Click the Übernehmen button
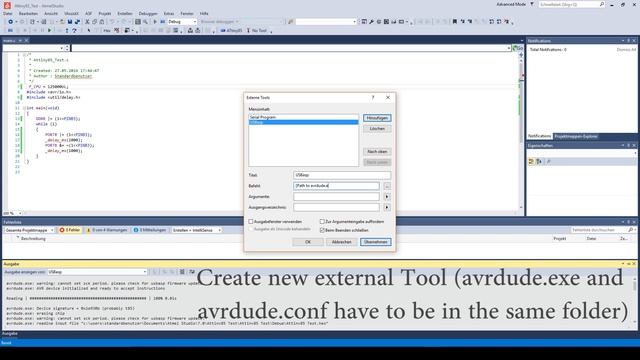 376,242
